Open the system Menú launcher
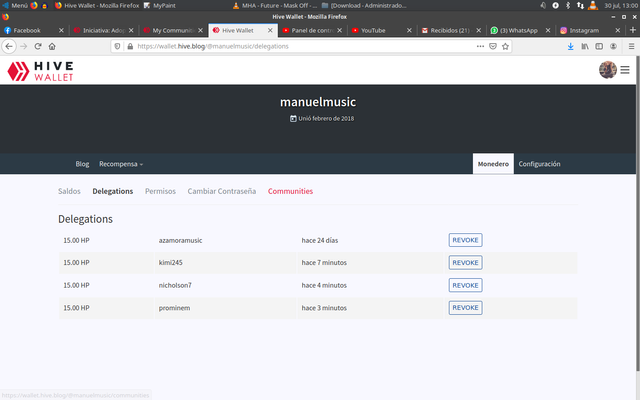640x400 pixels. 15,6
